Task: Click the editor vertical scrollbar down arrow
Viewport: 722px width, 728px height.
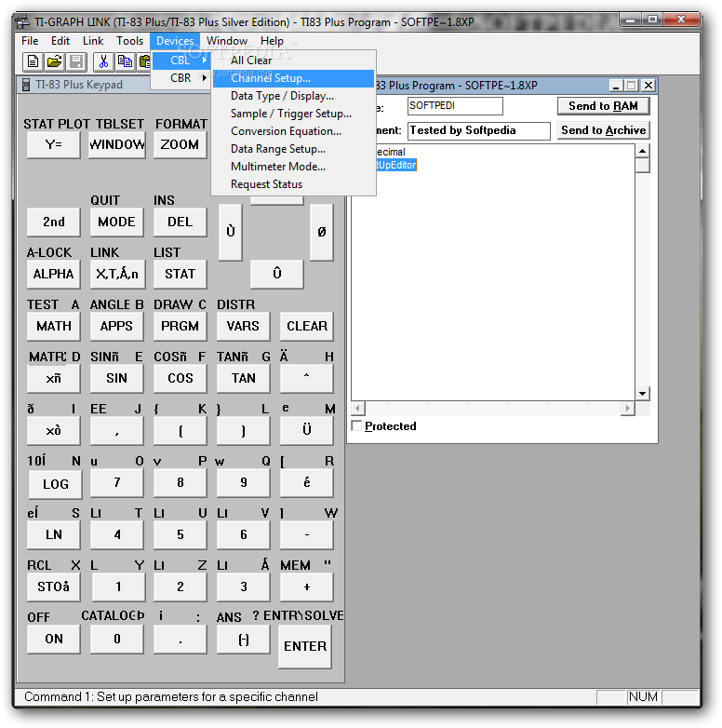Action: coord(642,394)
